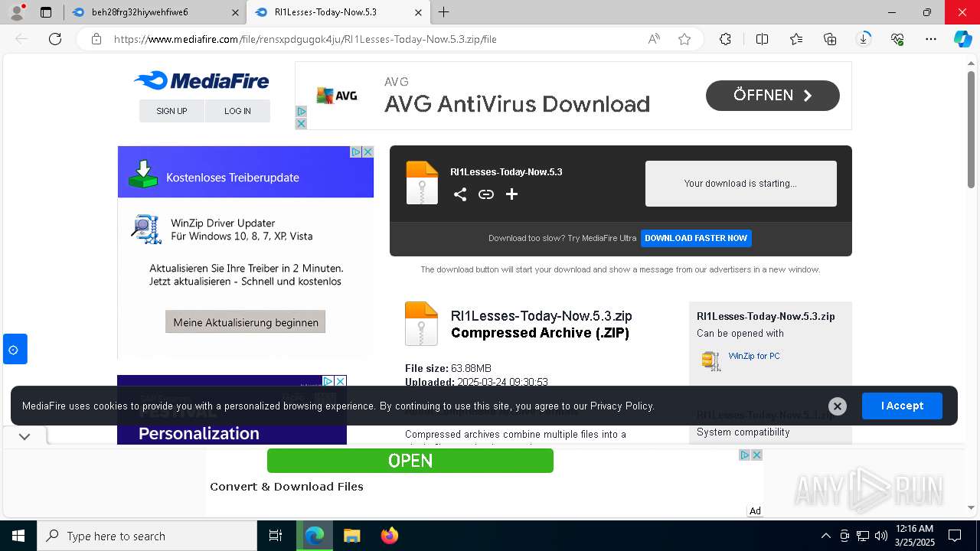Screen dimensions: 980x551
Task: Show hidden system tray icons
Action: click(825, 536)
